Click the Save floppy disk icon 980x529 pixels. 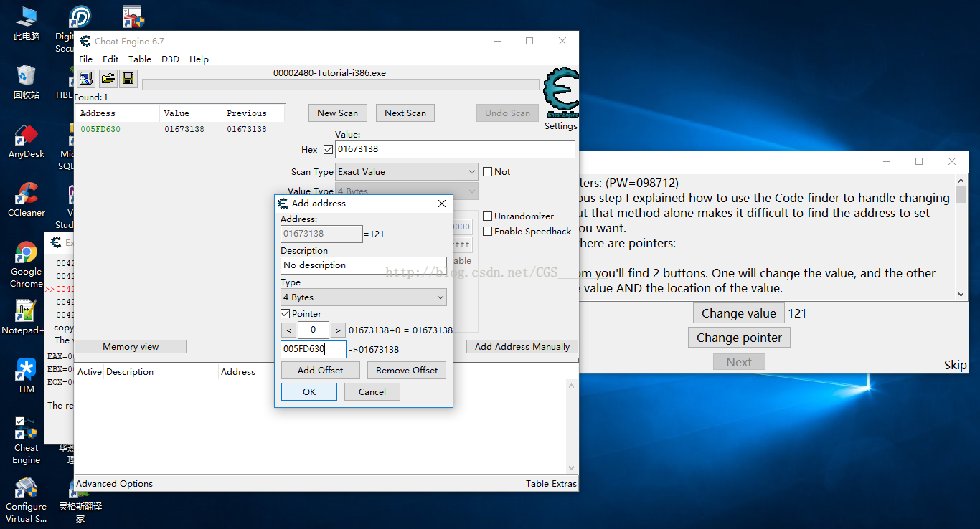(128, 78)
